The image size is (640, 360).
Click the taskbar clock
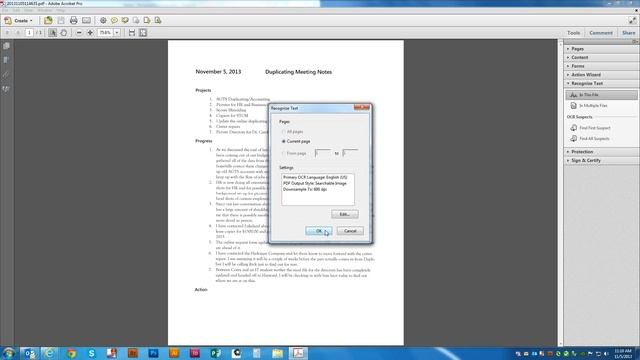coord(623,353)
